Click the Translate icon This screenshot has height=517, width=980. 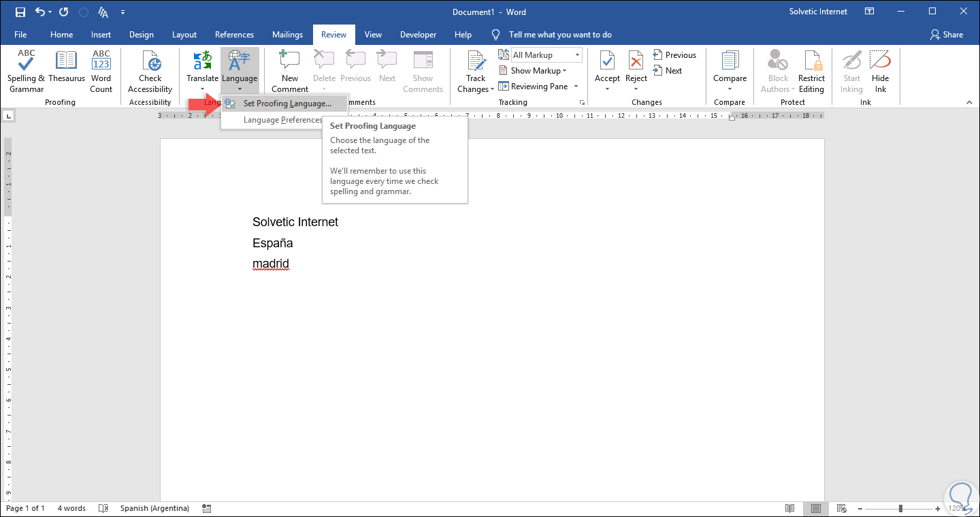pyautogui.click(x=203, y=60)
